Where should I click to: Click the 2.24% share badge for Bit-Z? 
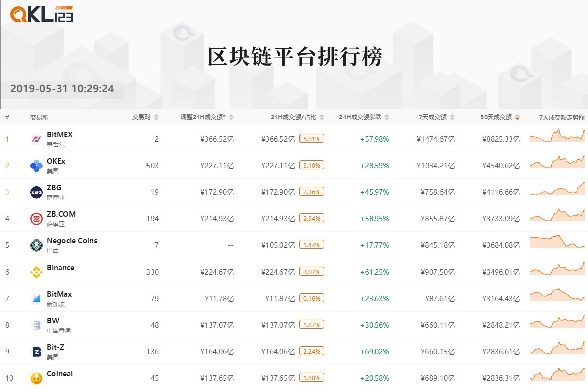click(x=312, y=351)
